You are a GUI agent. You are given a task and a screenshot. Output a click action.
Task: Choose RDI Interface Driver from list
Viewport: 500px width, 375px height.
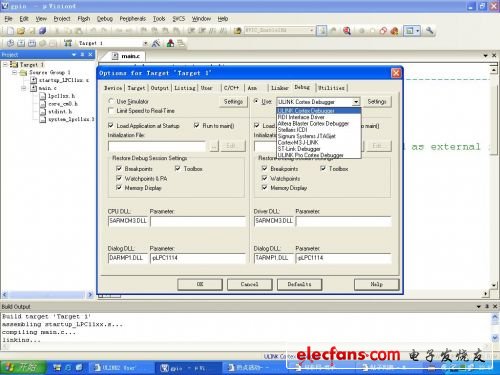coord(319,117)
